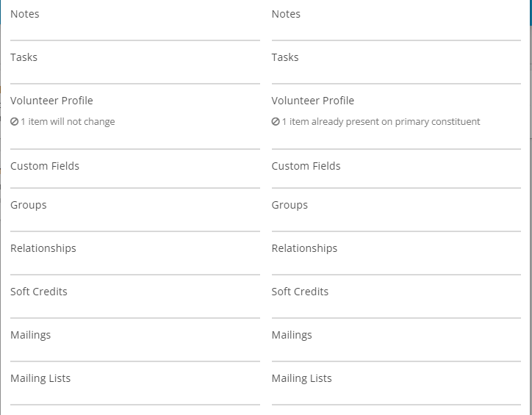The image size is (532, 415).
Task: Select the left Notes section heading
Action: point(25,14)
